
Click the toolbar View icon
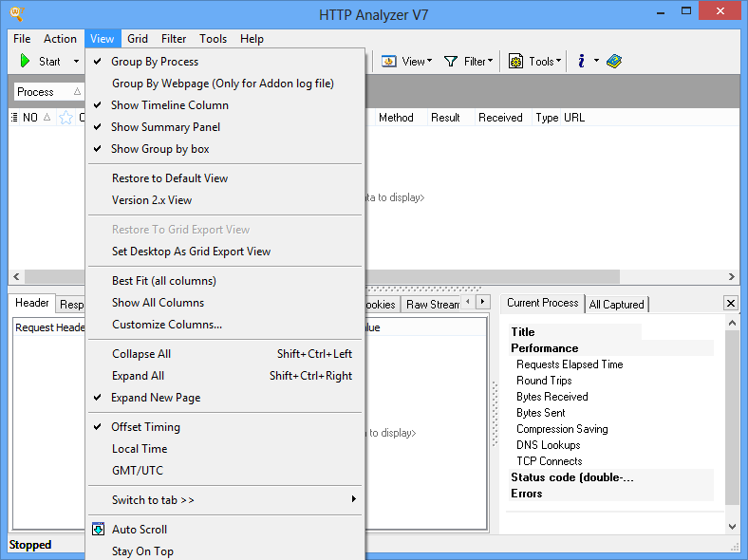click(x=389, y=61)
